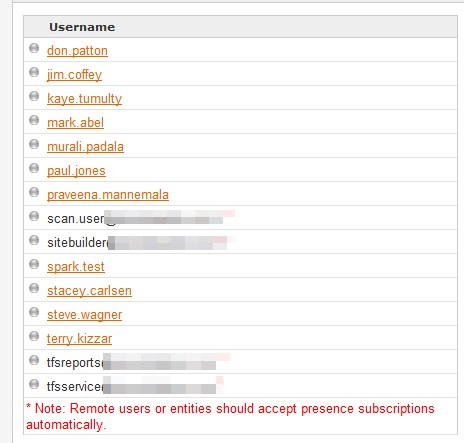Image resolution: width=464 pixels, height=443 pixels.
Task: Click the gray status icon next to jim.coffey
Action: pos(34,72)
